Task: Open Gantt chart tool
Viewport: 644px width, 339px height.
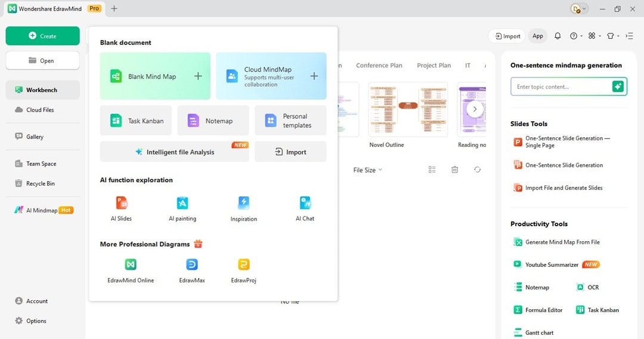Action: [534, 332]
